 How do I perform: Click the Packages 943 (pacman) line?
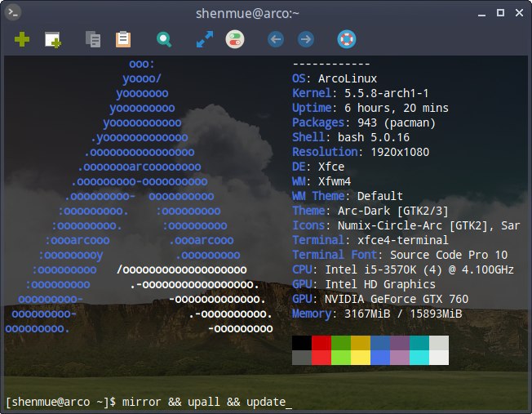364,122
